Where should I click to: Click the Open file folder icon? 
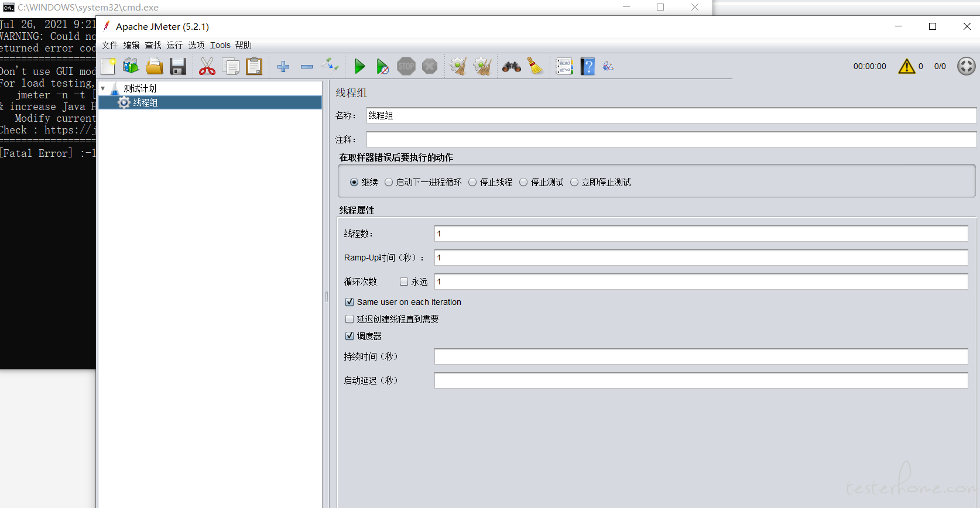click(155, 66)
